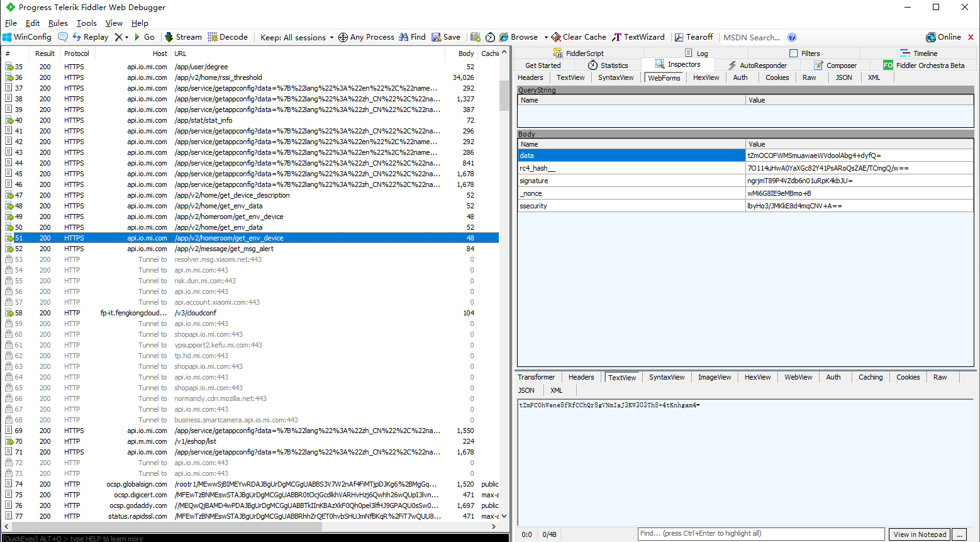Sort sessions by Protocol column header

click(77, 54)
